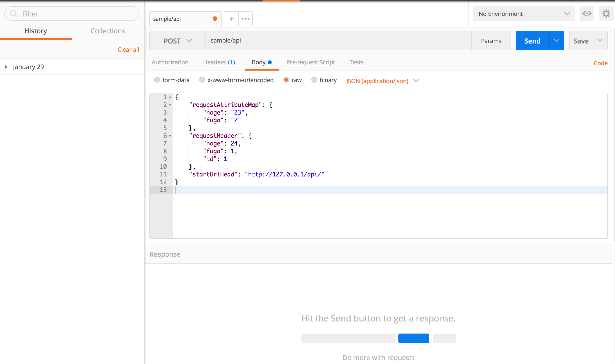
Task: Select the raw body radio button
Action: coord(286,80)
